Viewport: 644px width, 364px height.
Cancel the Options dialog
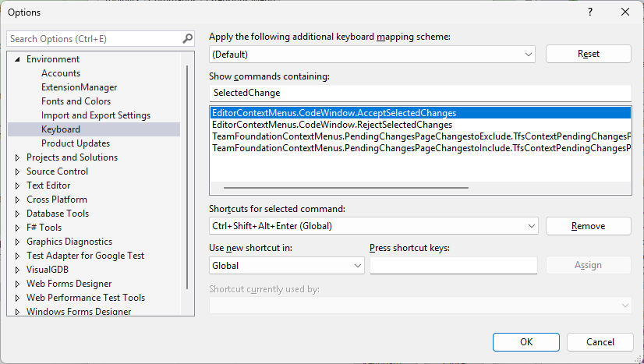coord(600,342)
